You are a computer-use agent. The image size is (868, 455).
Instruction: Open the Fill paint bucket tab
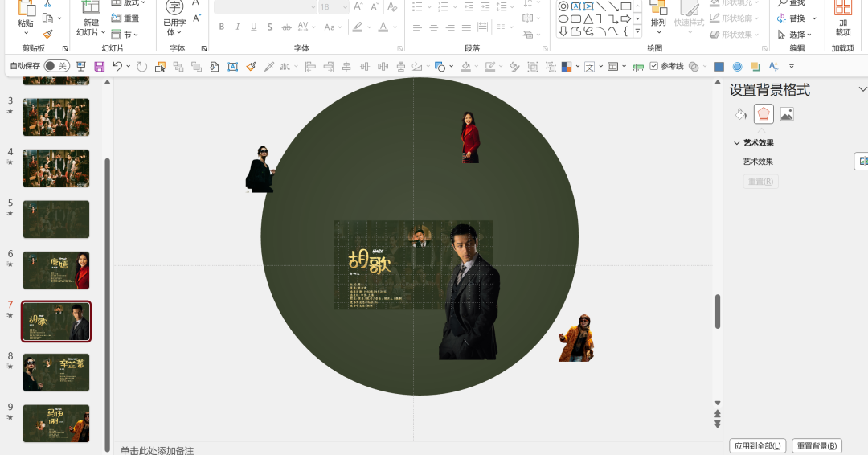coord(740,114)
